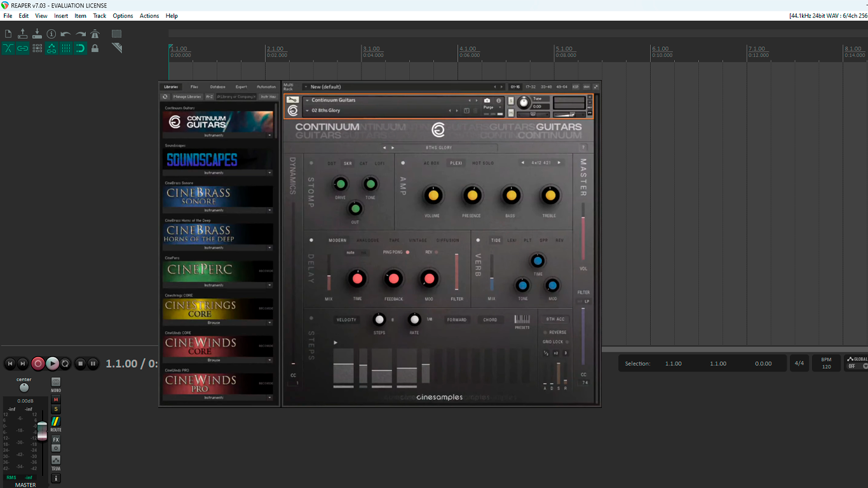Screen dimensions: 868x488
Task: Open the Insert menu
Action: click(x=61, y=16)
